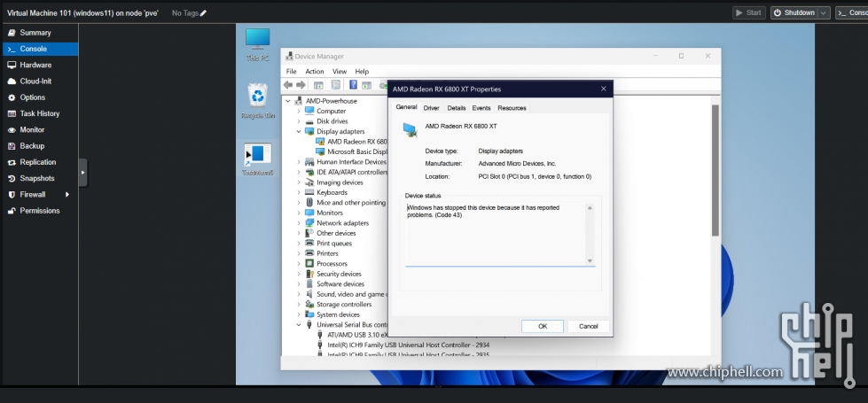Screen dimensions: 868x403
Task: Switch to the Resources tab
Action: [512, 108]
